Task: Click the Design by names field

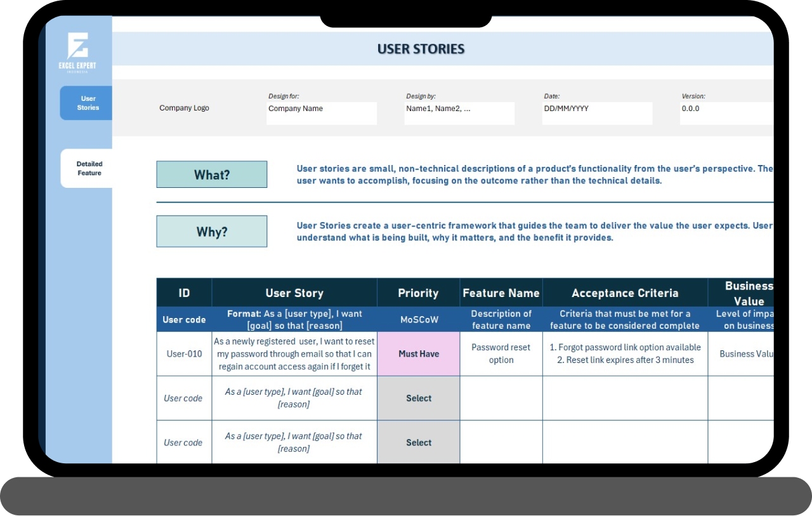Action: (459, 113)
